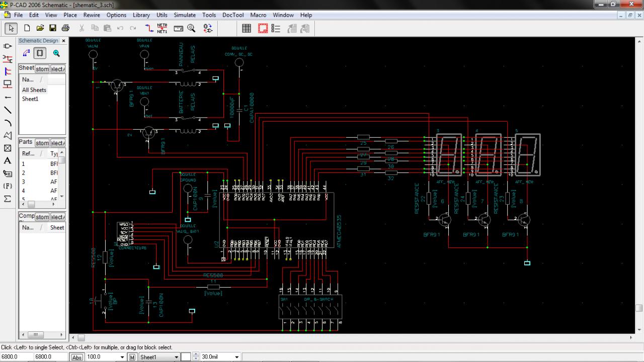Screen dimensions: 644x362
Task: Toggle the M macro record button
Action: [x=132, y=357]
